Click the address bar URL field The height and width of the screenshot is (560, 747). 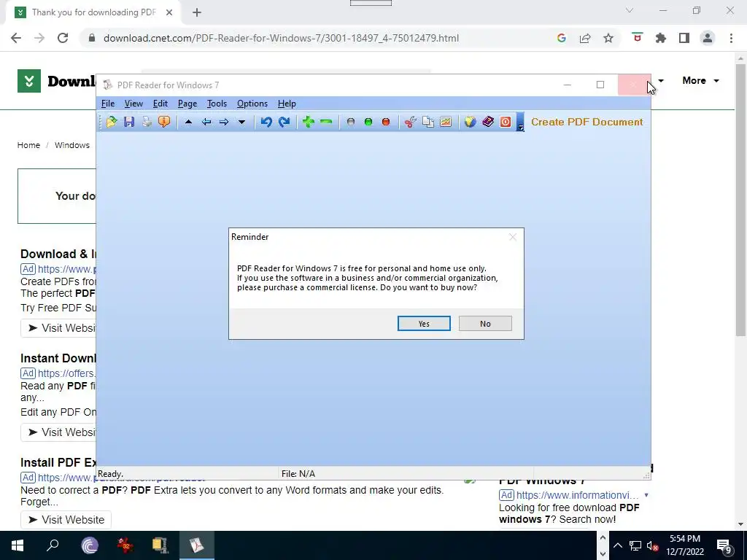click(x=281, y=38)
